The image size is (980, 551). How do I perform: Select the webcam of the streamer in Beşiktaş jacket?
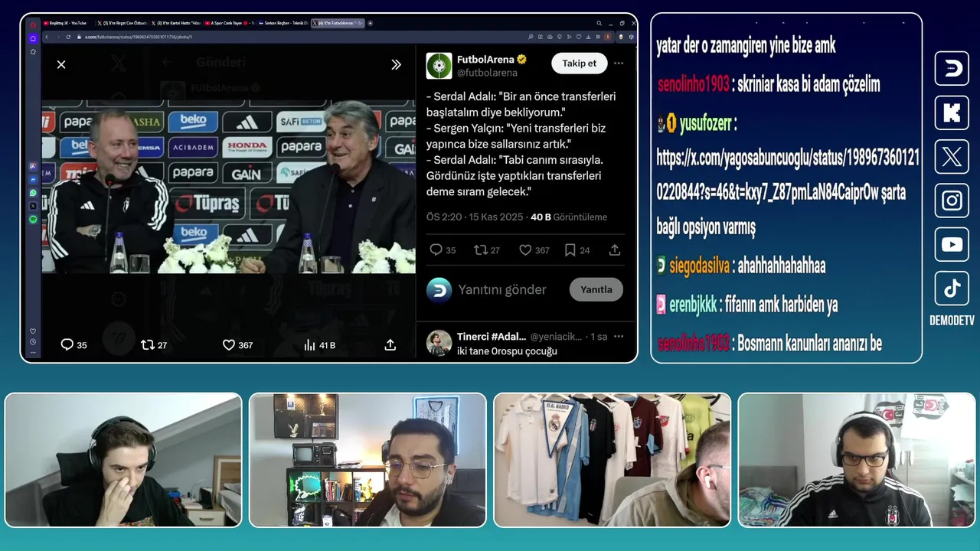click(x=857, y=460)
